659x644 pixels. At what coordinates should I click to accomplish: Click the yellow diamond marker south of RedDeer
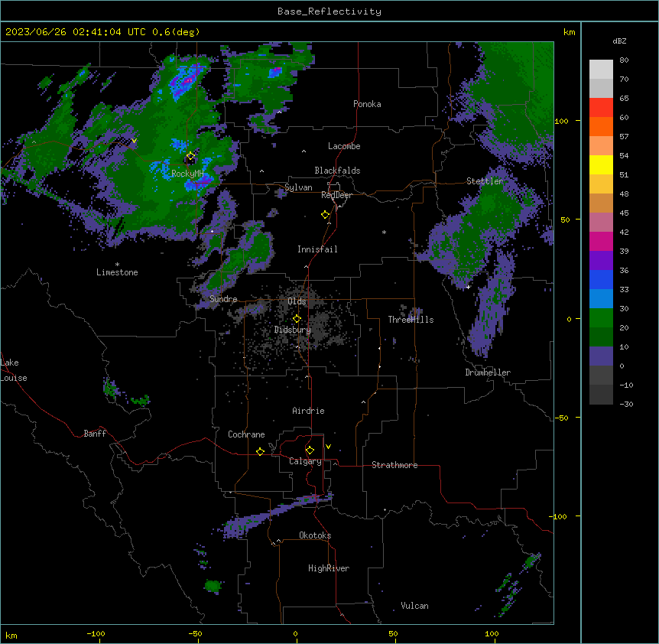[325, 215]
